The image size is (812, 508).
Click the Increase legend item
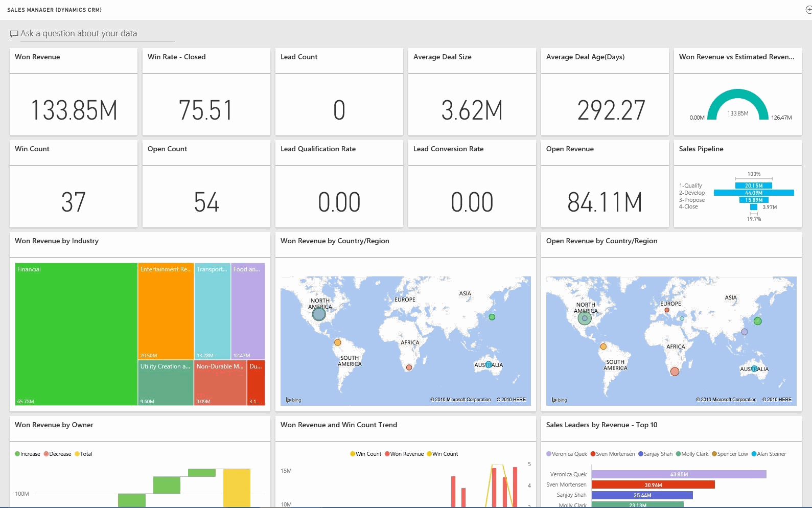[28, 454]
